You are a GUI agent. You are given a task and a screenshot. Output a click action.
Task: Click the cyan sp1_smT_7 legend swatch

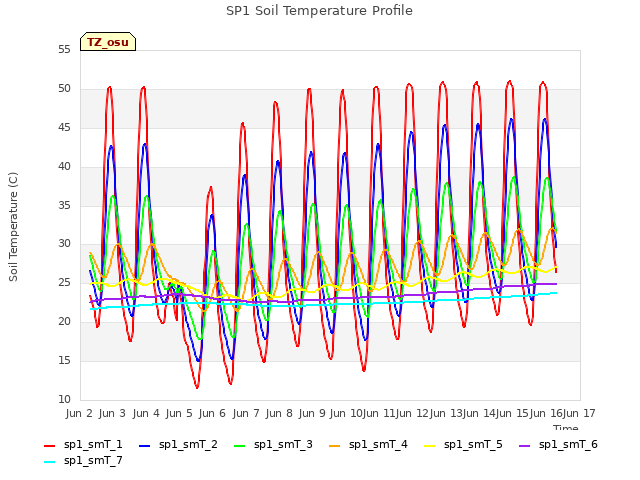coord(49,462)
